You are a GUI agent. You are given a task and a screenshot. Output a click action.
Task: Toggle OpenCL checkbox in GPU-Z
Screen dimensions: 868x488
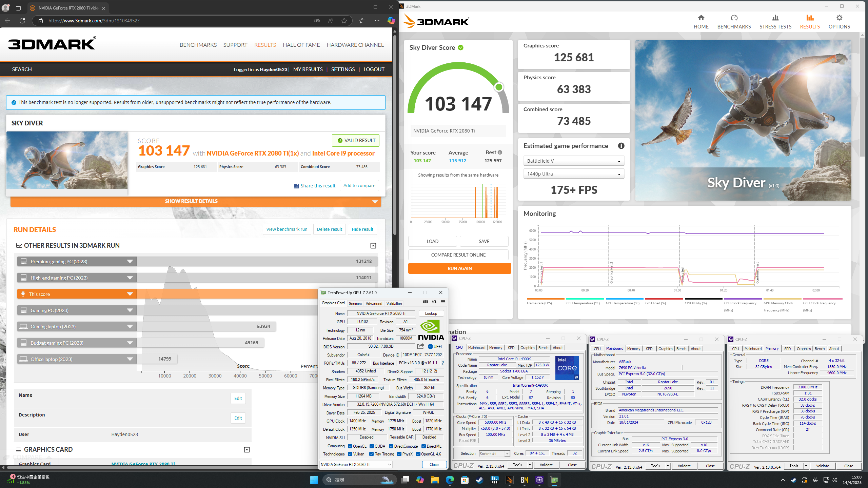click(x=350, y=446)
